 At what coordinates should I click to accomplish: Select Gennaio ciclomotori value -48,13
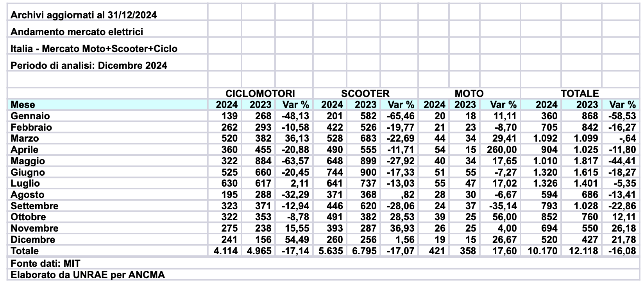click(295, 116)
